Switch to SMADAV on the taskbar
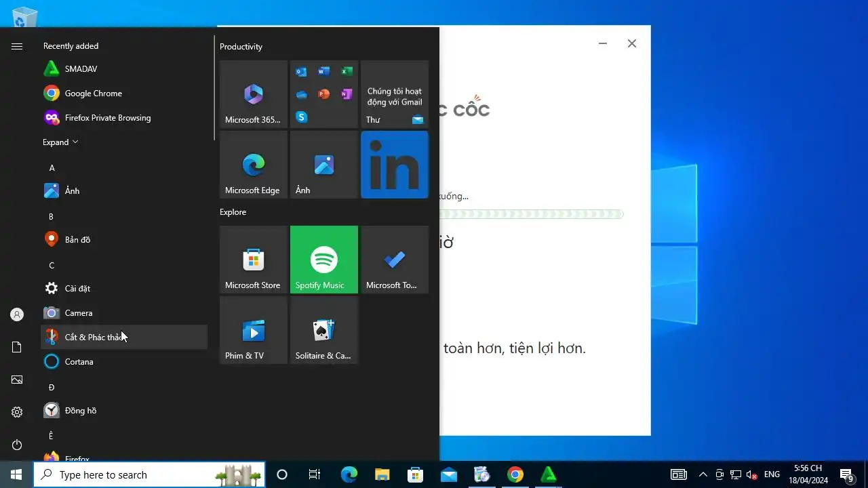Screen dimensions: 868x488 (x=548, y=474)
